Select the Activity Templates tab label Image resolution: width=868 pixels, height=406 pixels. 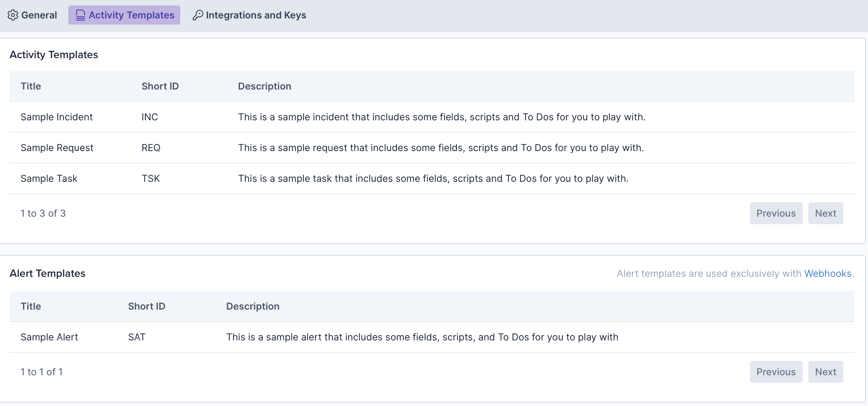[x=131, y=15]
